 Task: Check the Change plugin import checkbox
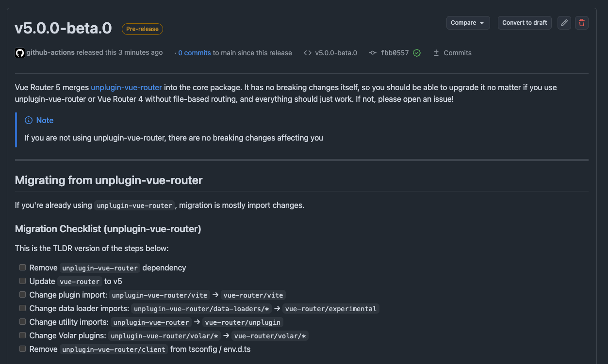tap(22, 295)
